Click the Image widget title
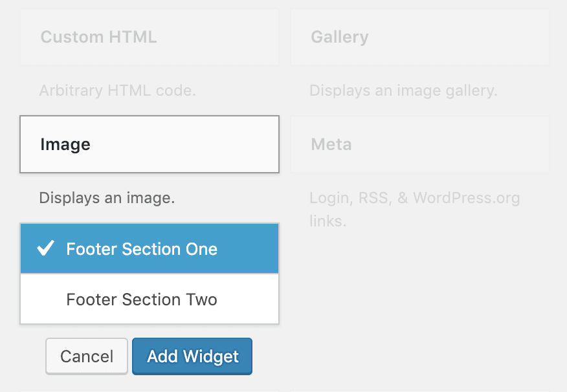This screenshot has height=392, width=567. click(65, 144)
